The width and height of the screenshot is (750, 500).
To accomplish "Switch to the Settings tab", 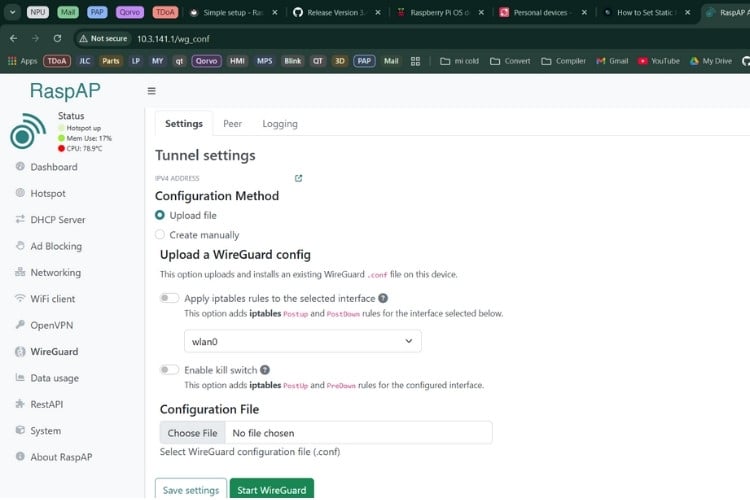I will (184, 123).
